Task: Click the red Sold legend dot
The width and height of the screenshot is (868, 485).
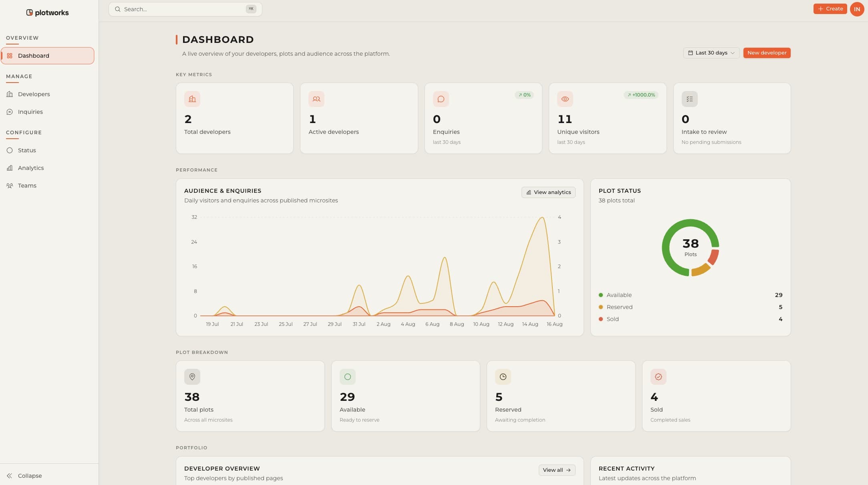Action: (601, 319)
